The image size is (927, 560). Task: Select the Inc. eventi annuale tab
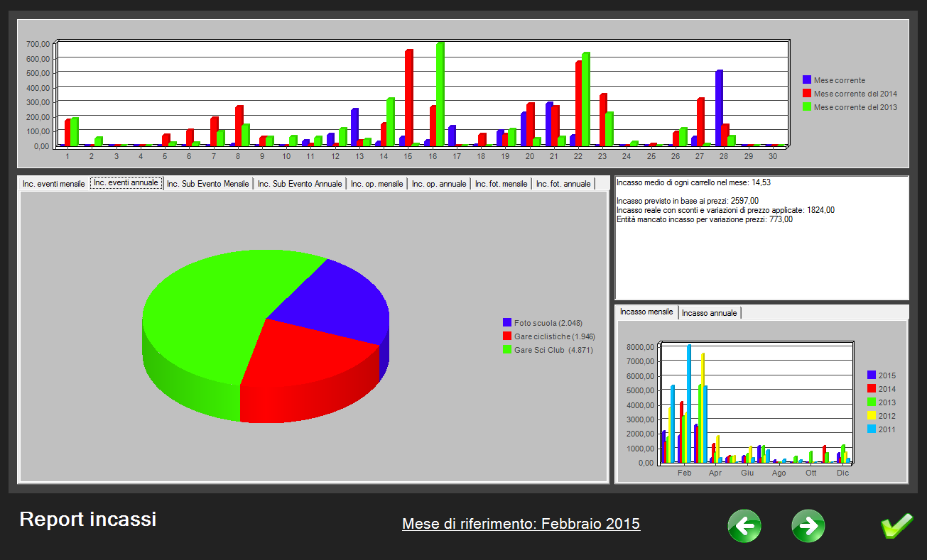126,183
